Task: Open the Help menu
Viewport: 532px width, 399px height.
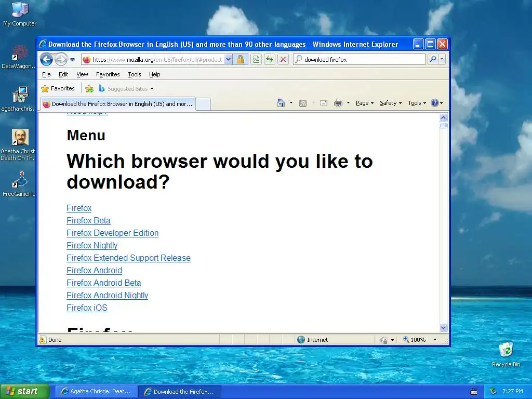Action: (x=155, y=74)
